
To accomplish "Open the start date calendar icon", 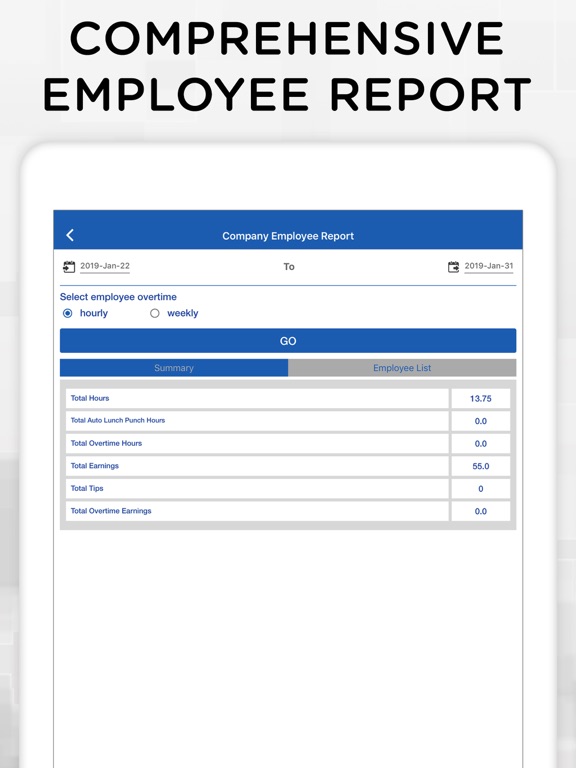I will 69,266.
